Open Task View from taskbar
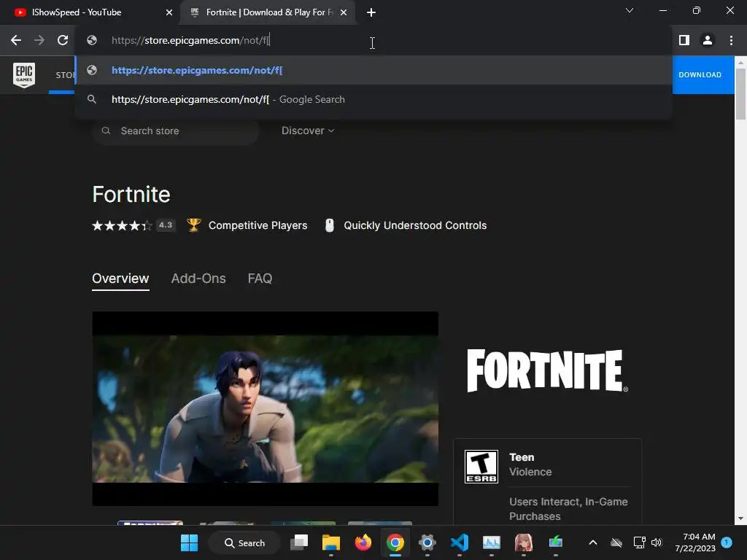The image size is (747, 560). [x=299, y=542]
